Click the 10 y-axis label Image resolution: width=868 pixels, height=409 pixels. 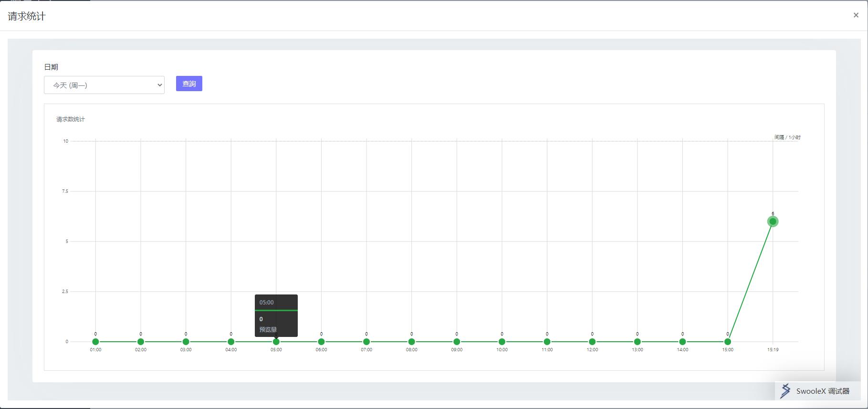(66, 141)
